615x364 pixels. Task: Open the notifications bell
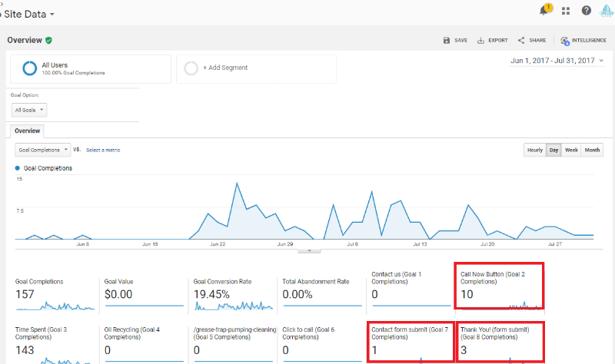(x=544, y=11)
